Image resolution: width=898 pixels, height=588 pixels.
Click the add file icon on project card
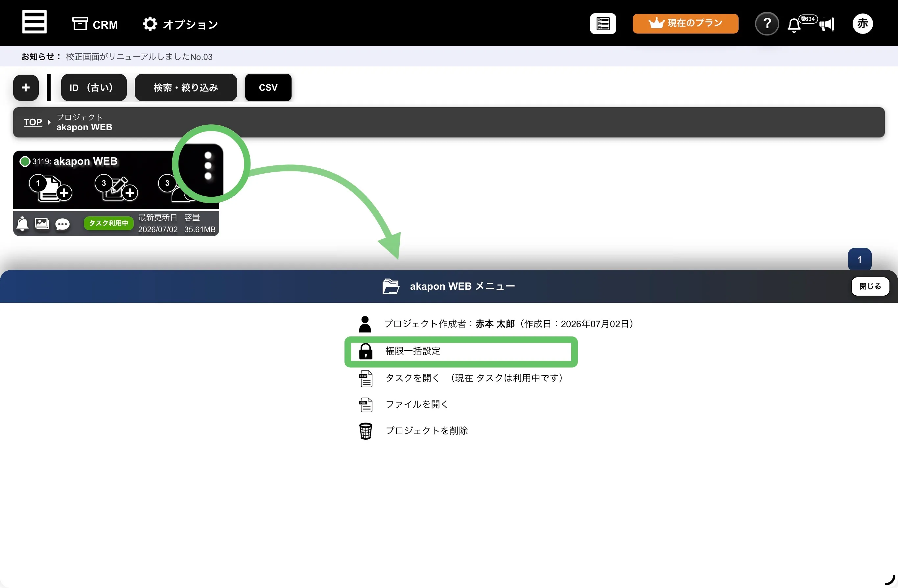point(51,188)
